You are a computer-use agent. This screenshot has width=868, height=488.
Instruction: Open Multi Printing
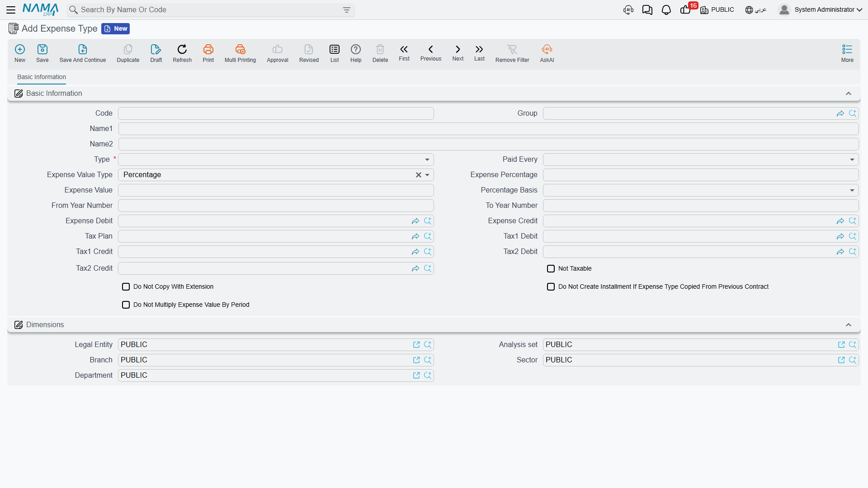240,53
